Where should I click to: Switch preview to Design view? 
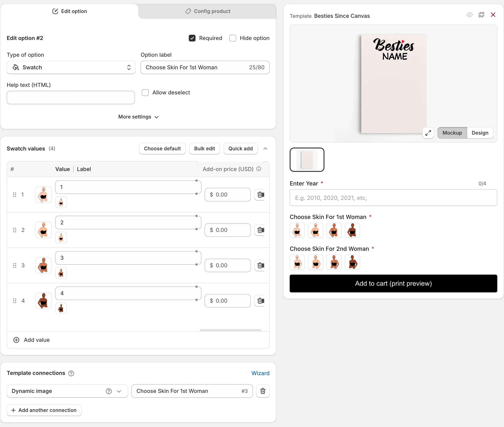pyautogui.click(x=480, y=133)
